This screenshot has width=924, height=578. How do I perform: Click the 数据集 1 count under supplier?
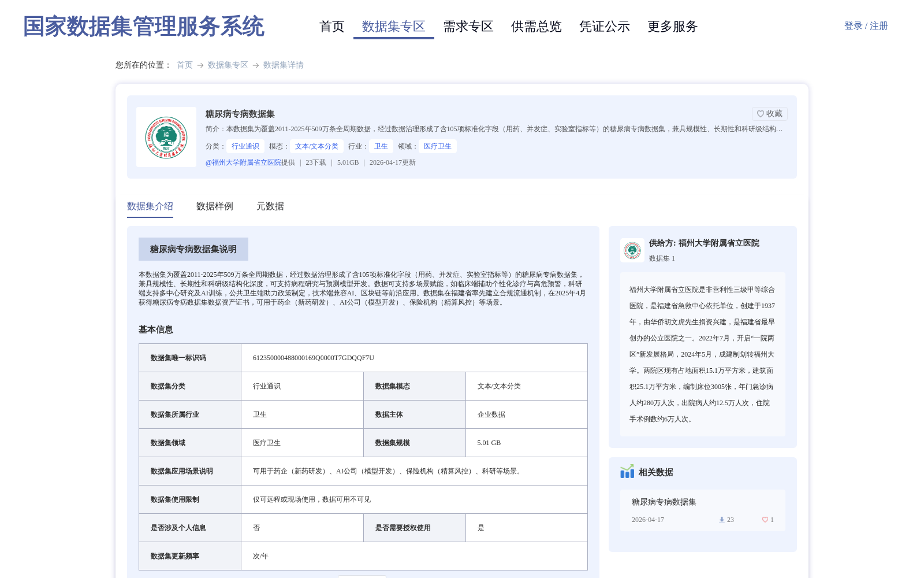tap(662, 258)
